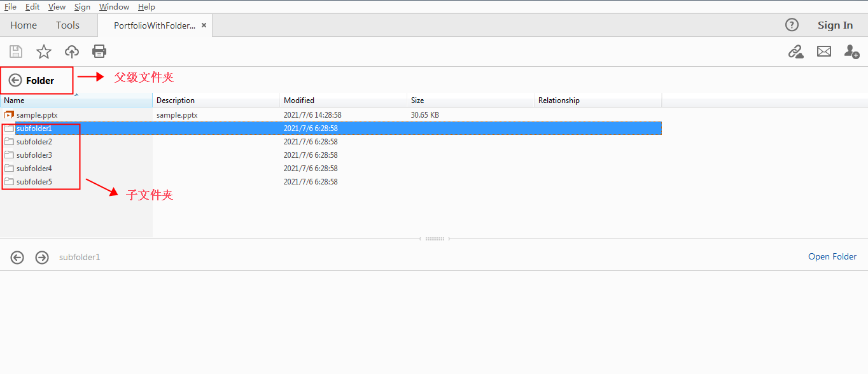
Task: Click the envelope email icon
Action: [x=824, y=52]
